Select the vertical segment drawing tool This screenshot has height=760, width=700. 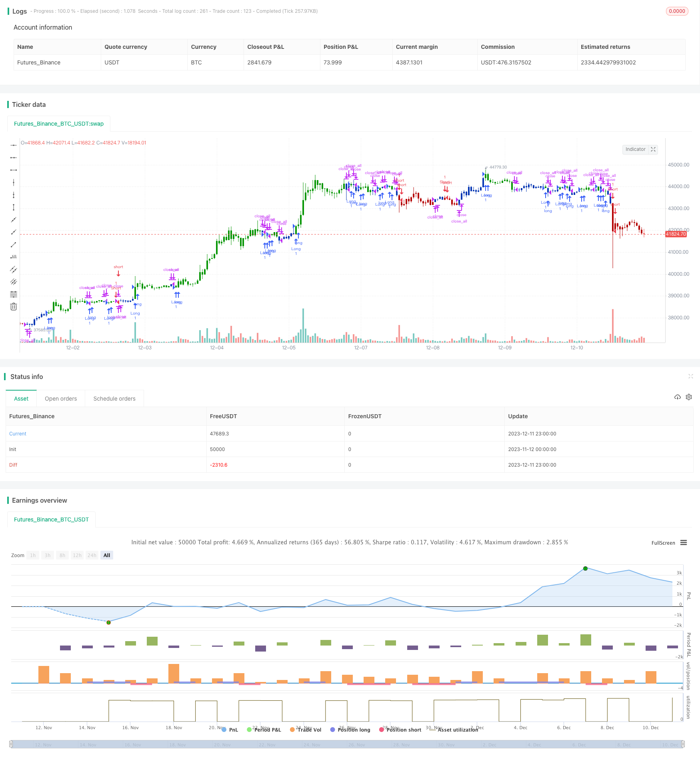(x=14, y=207)
